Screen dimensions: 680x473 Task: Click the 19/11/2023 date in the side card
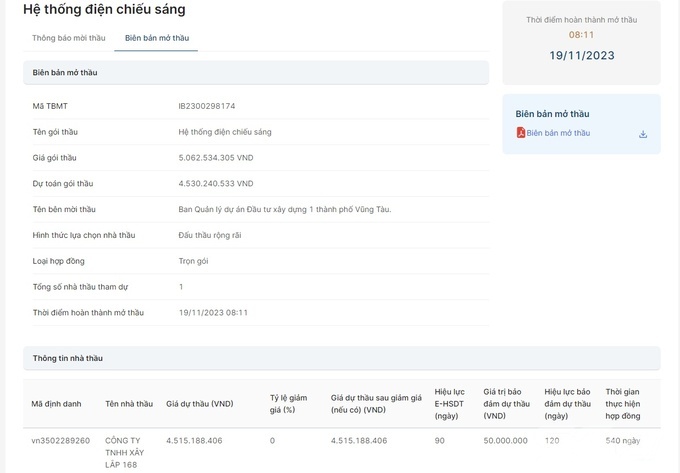point(582,55)
